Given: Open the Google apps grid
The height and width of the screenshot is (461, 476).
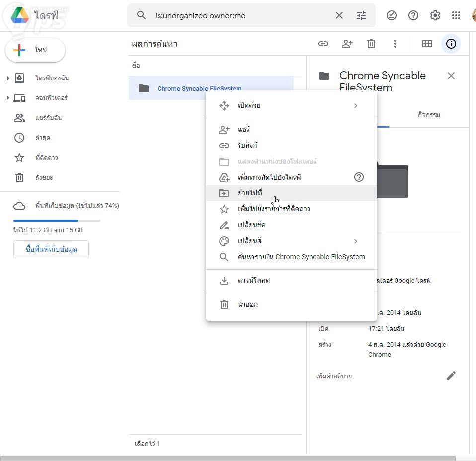Looking at the screenshot, I should 456,15.
